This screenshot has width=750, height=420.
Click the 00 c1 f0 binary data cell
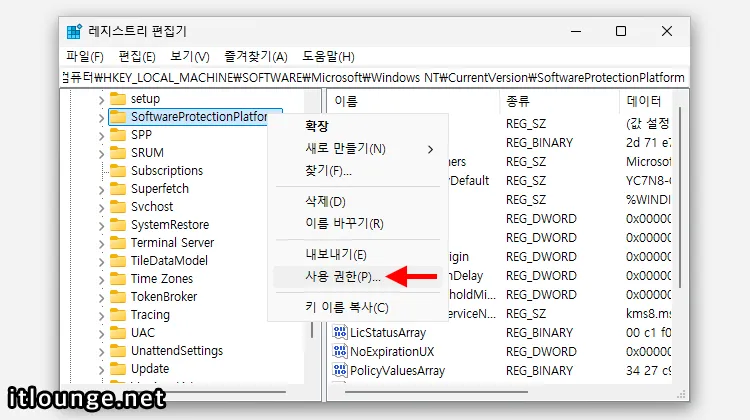coord(649,332)
